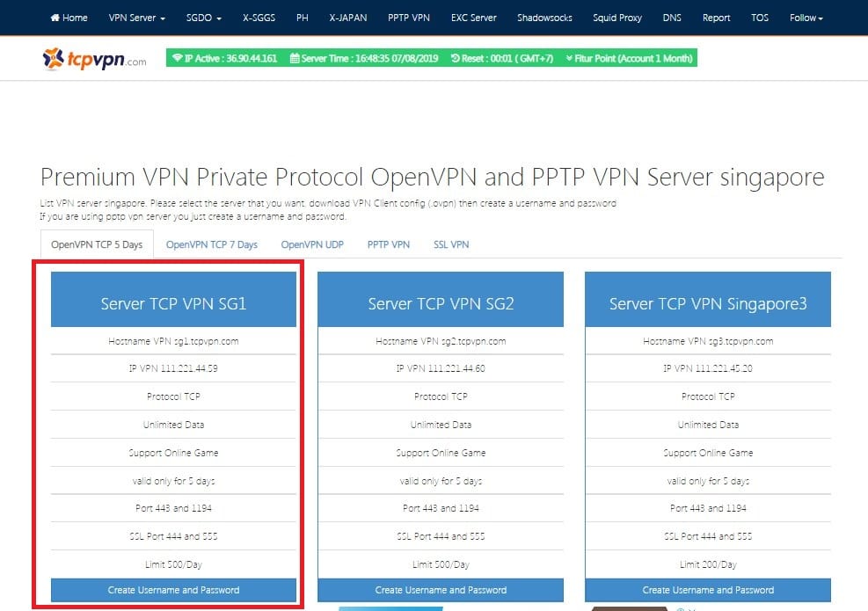Screen dimensions: 868x611
Task: Click the Server TCP VPN Singapore3 header
Action: click(708, 299)
